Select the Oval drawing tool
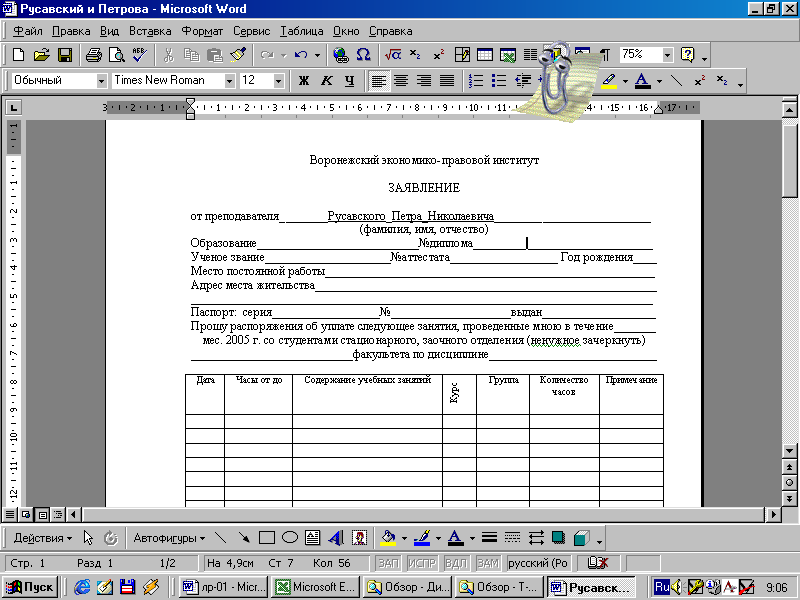Image resolution: width=800 pixels, height=600 pixels. click(290, 538)
